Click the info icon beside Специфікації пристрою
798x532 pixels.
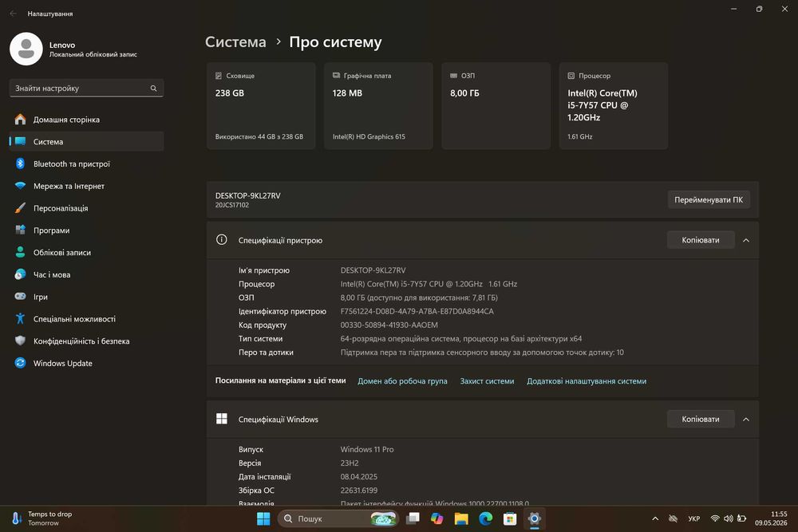point(221,239)
